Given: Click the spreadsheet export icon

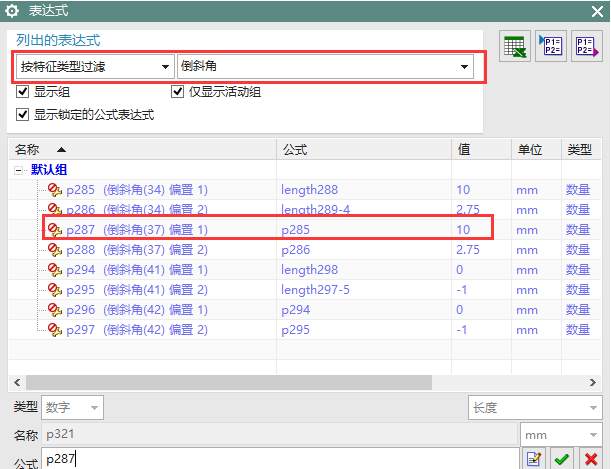Looking at the screenshot, I should coord(515,49).
